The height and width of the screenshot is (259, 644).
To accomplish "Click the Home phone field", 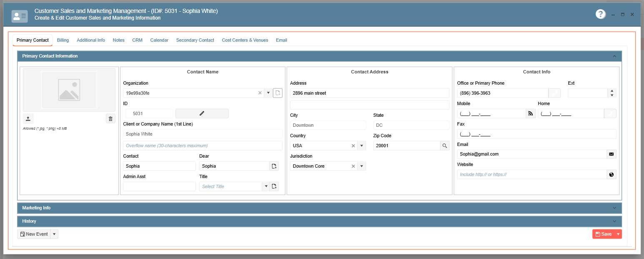I will pyautogui.click(x=571, y=113).
